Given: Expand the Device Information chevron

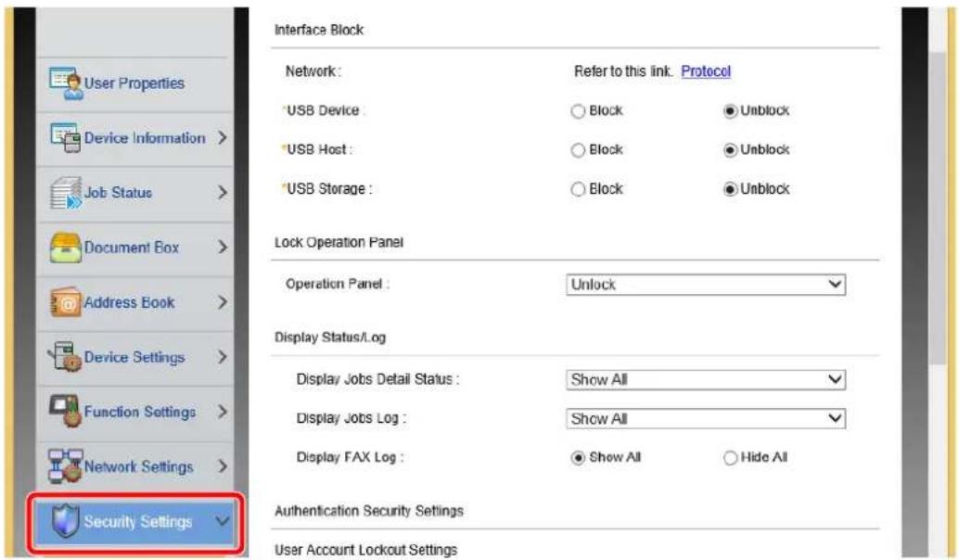Looking at the screenshot, I should click(223, 137).
